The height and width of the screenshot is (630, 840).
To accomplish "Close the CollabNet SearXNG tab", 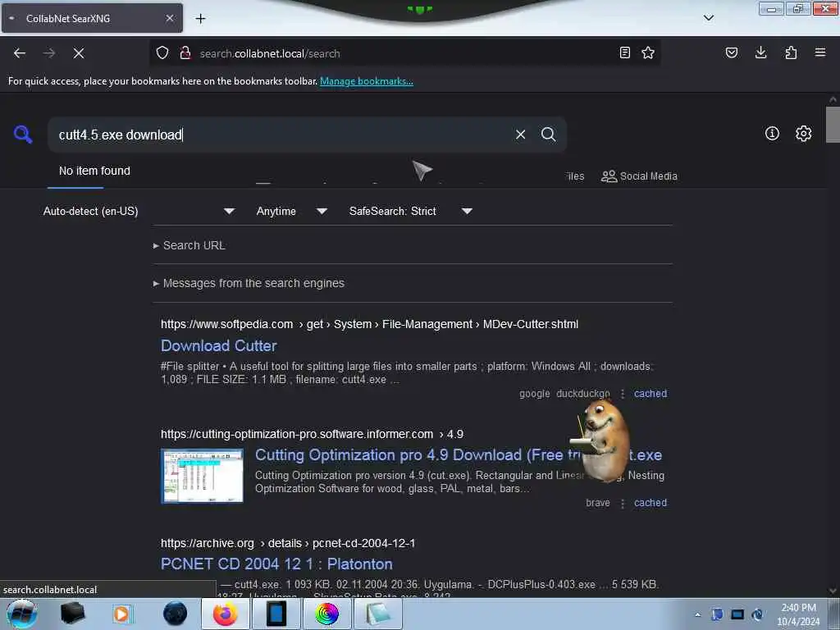I will click(x=170, y=18).
